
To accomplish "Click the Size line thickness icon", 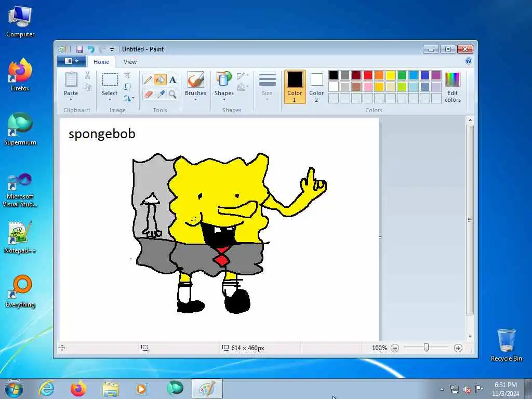I will click(268, 80).
